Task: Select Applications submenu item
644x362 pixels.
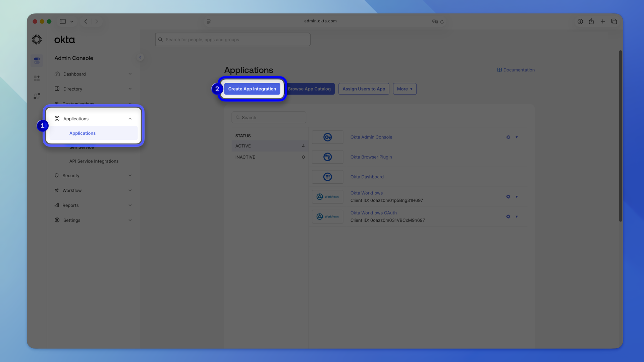Action: pos(94,133)
